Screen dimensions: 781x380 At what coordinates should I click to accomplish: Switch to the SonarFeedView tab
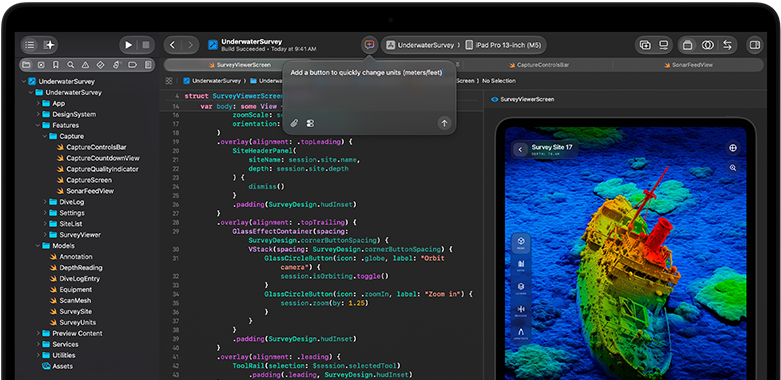(688, 65)
